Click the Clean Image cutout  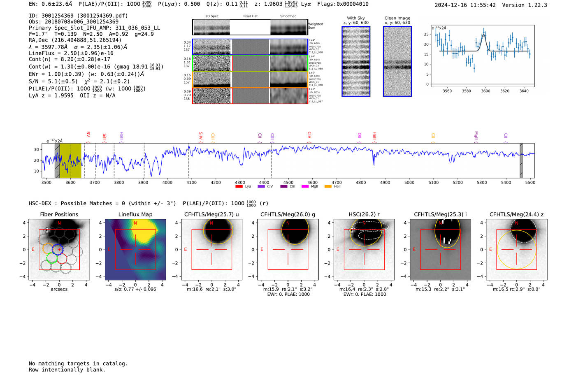397,61
